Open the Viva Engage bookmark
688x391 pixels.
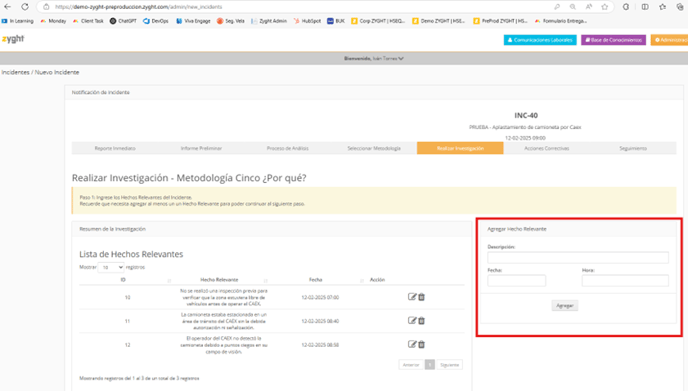[193, 21]
